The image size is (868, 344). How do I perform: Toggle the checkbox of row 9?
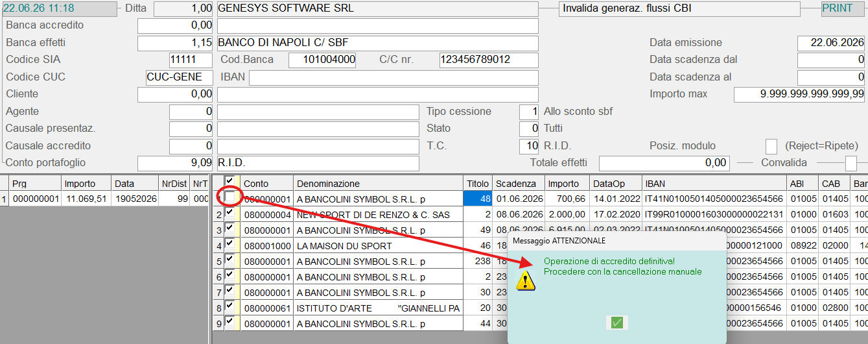[x=229, y=321]
